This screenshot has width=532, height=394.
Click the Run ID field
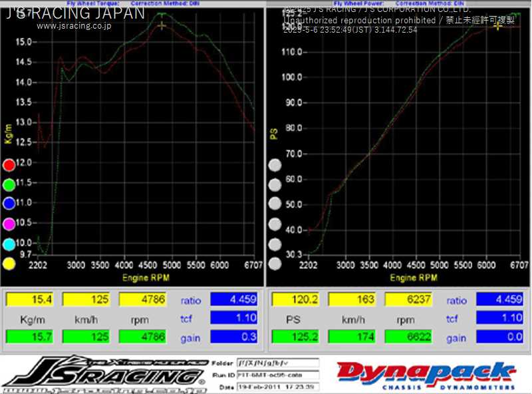click(277, 375)
